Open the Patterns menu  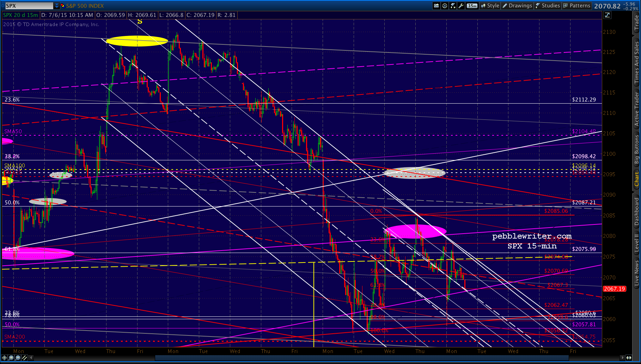click(x=576, y=6)
